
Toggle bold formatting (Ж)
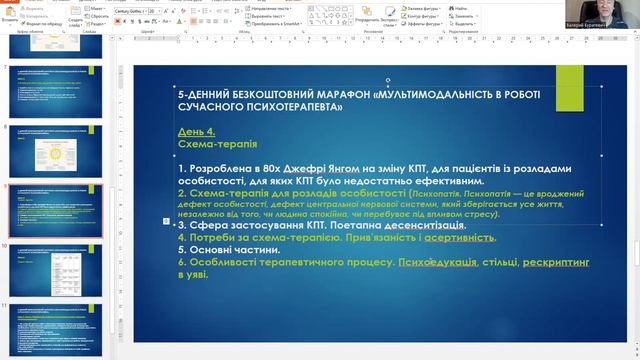tap(117, 21)
